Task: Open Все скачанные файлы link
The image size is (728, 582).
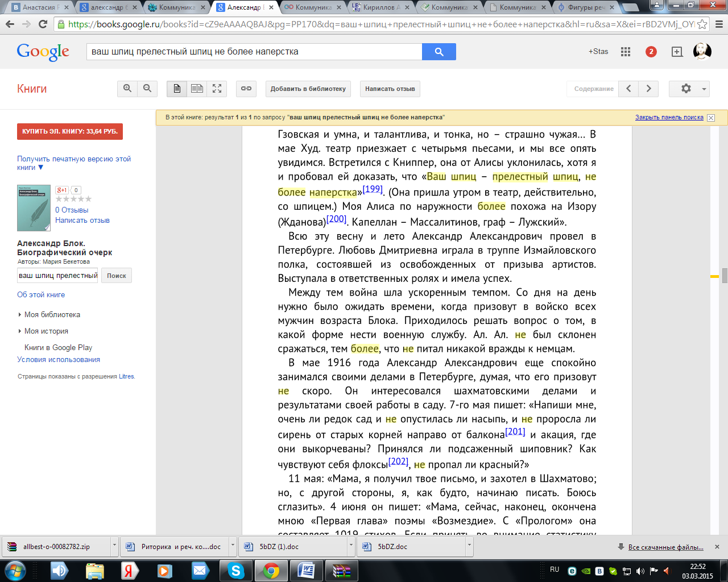Action: pos(665,547)
